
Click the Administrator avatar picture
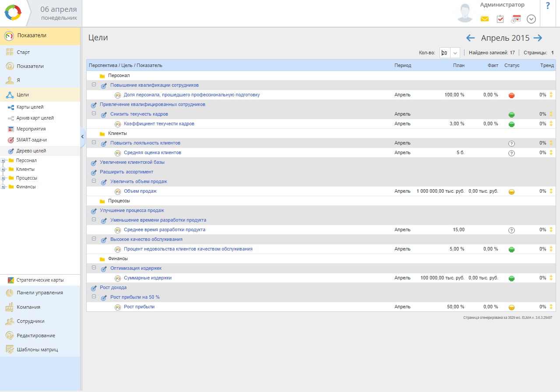pos(465,13)
